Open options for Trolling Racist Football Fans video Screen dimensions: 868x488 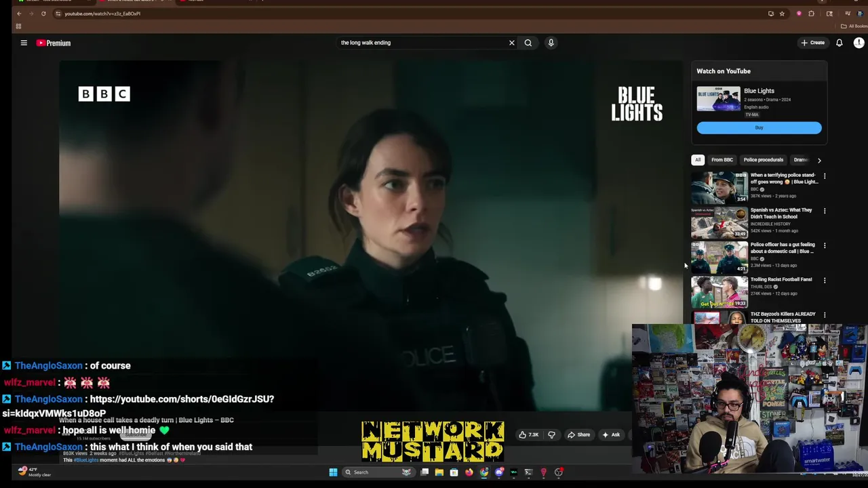click(x=825, y=280)
